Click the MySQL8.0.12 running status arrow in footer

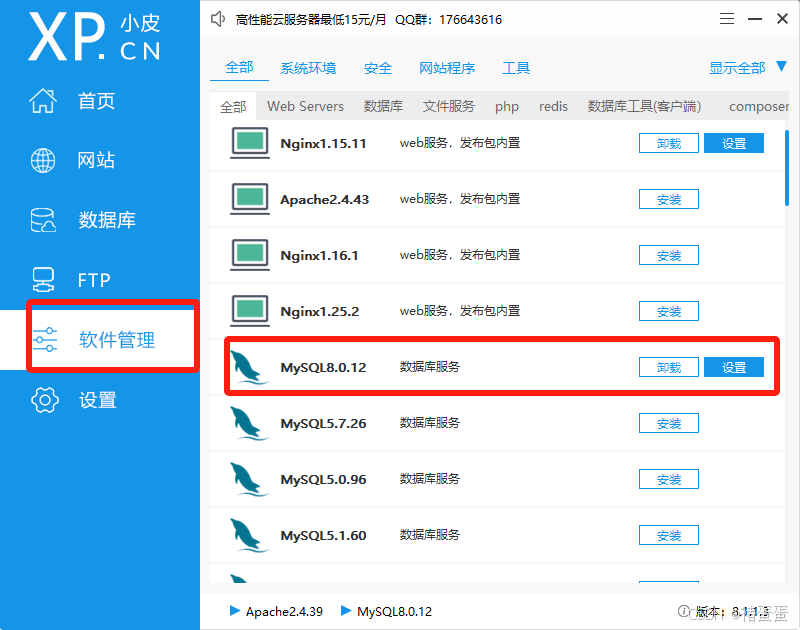point(346,611)
